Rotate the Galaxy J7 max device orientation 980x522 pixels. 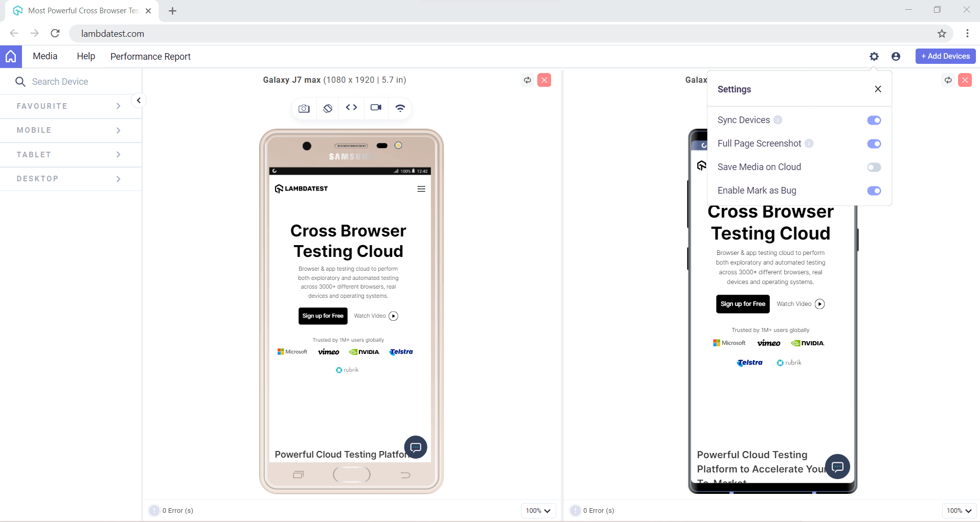pyautogui.click(x=328, y=108)
